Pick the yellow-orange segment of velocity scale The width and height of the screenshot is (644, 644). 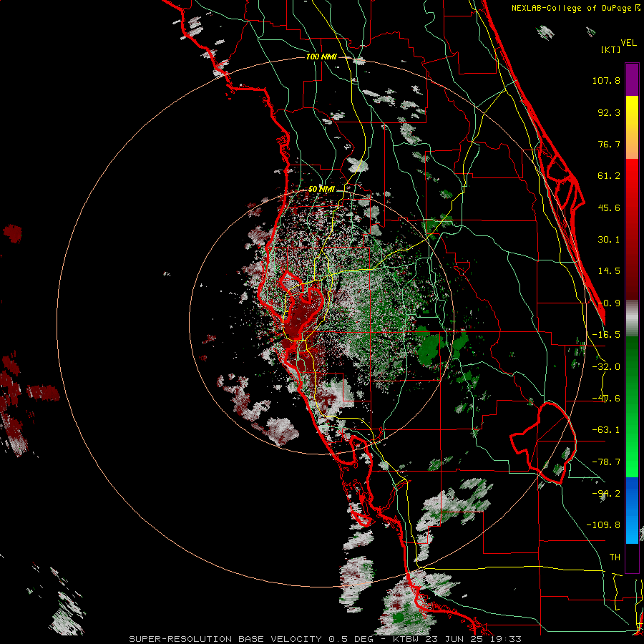(x=632, y=127)
